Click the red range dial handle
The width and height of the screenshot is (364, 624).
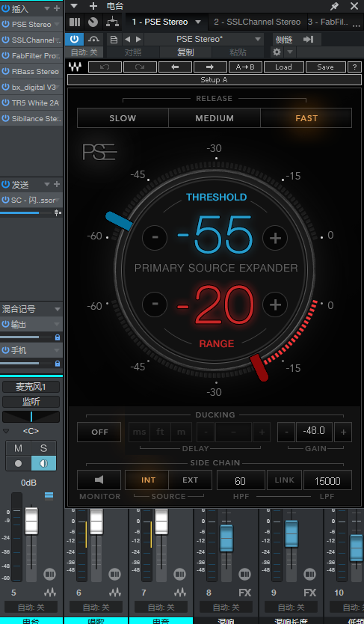(259, 367)
